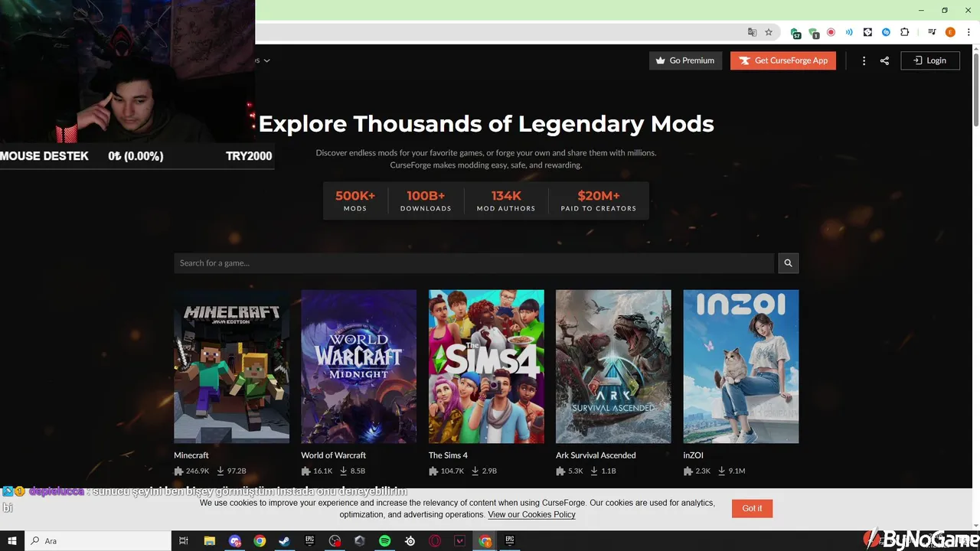
Task: Open Opera GX from the taskbar
Action: click(x=435, y=541)
